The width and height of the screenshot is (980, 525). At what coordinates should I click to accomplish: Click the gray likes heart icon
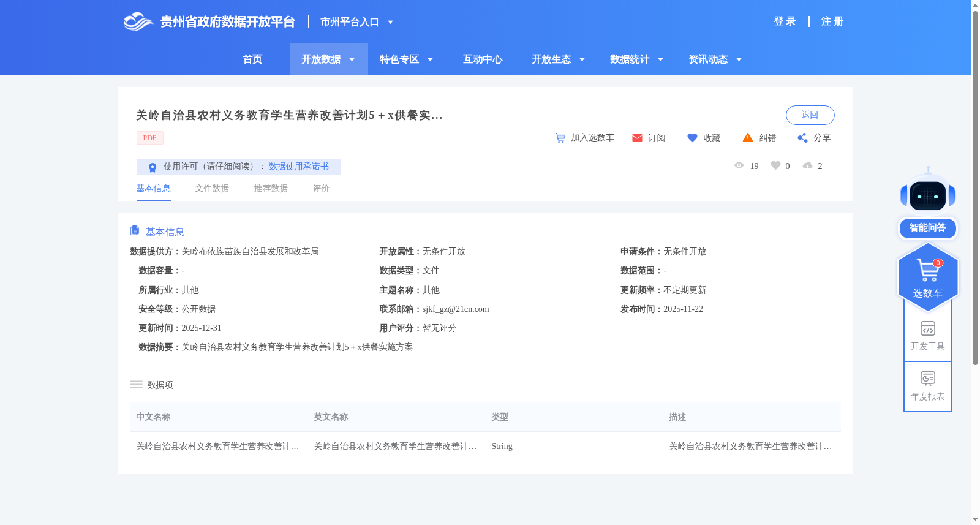(775, 165)
